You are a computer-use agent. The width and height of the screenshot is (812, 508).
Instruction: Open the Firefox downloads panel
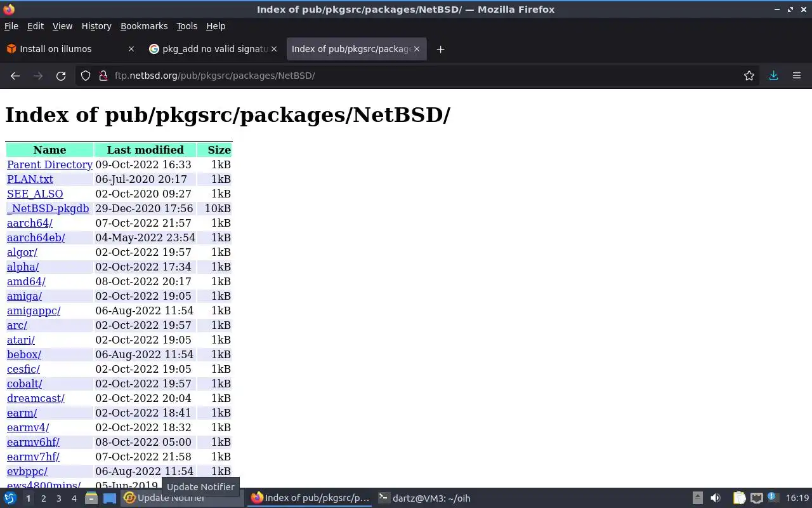(773, 76)
